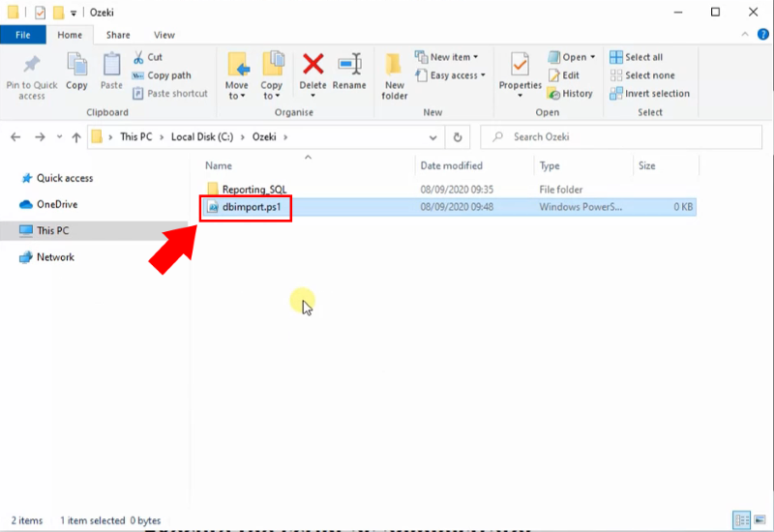Sort files by the Type column
This screenshot has height=532, width=774.
(x=550, y=165)
